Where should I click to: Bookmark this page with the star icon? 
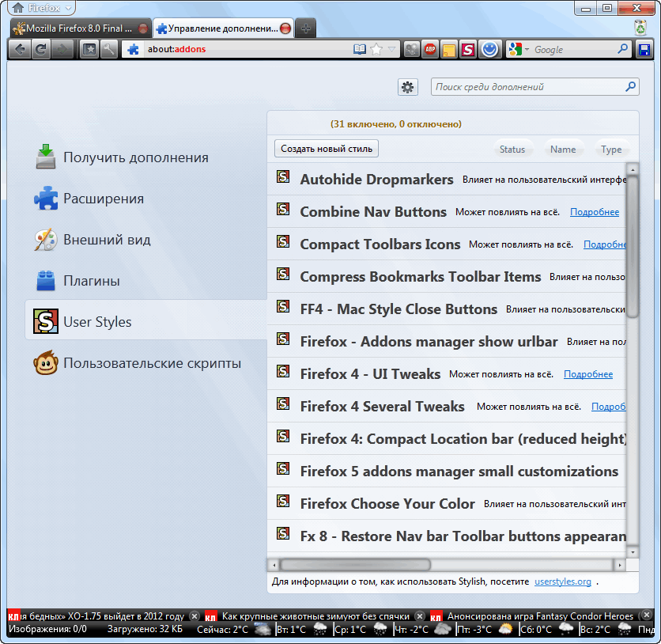click(377, 49)
